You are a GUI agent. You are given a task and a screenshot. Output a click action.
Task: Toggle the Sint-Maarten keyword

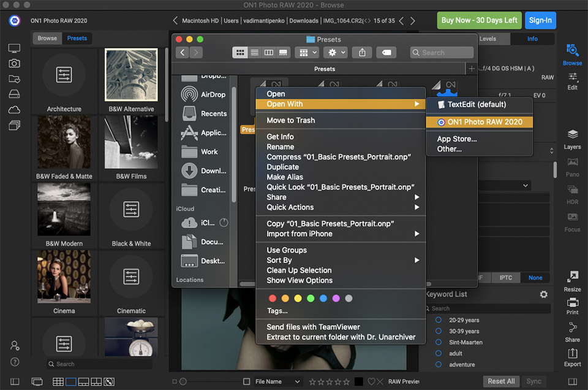point(439,342)
